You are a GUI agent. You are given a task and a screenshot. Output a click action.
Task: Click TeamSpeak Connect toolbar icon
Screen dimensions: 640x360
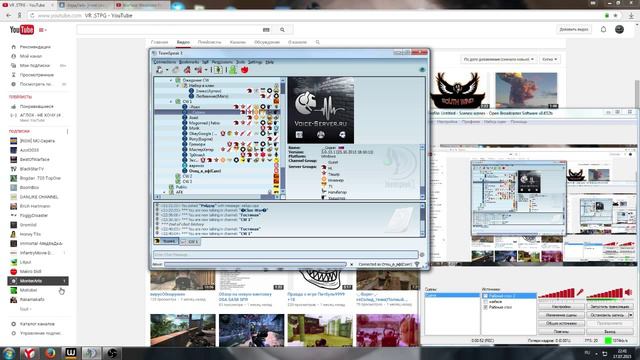(x=160, y=70)
